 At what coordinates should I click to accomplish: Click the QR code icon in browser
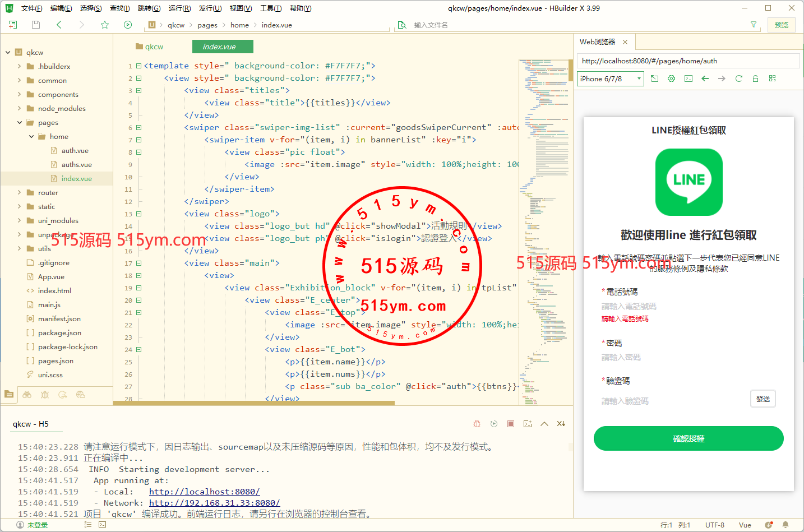tap(772, 78)
